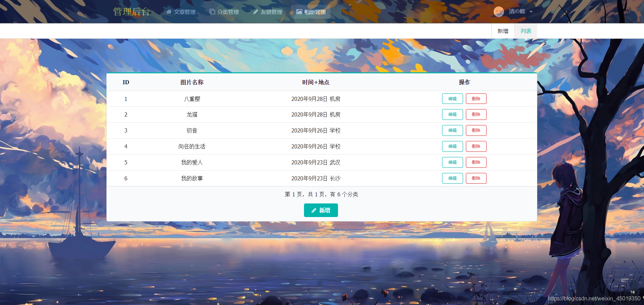This screenshot has width=644, height=305.
Task: Open the 分类管理 menu
Action: tap(224, 12)
